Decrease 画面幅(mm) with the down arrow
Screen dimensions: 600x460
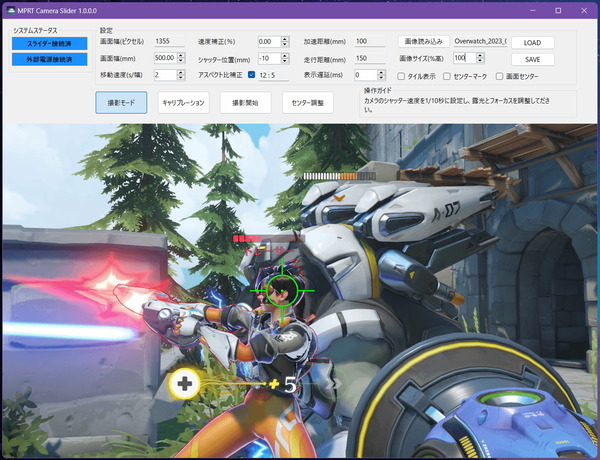[x=181, y=60]
